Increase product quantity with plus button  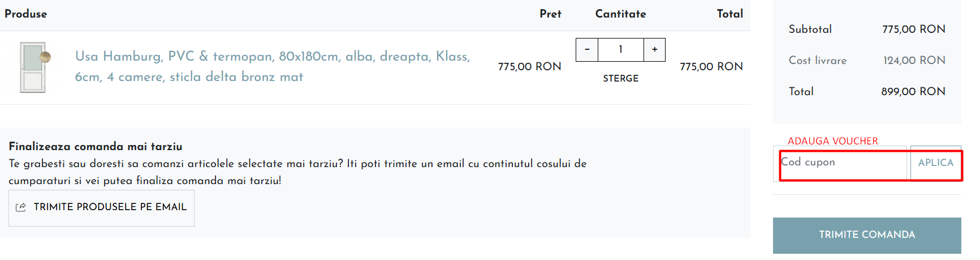(654, 50)
